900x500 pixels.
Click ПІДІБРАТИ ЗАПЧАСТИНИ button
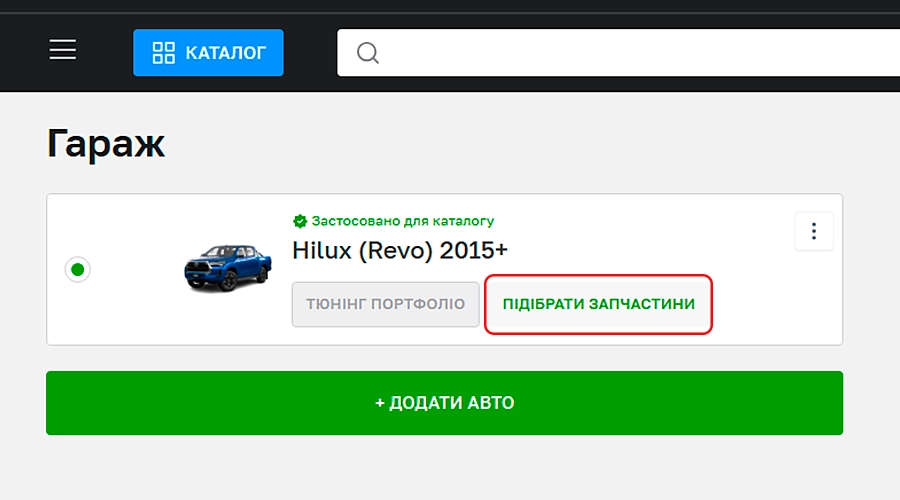point(598,304)
